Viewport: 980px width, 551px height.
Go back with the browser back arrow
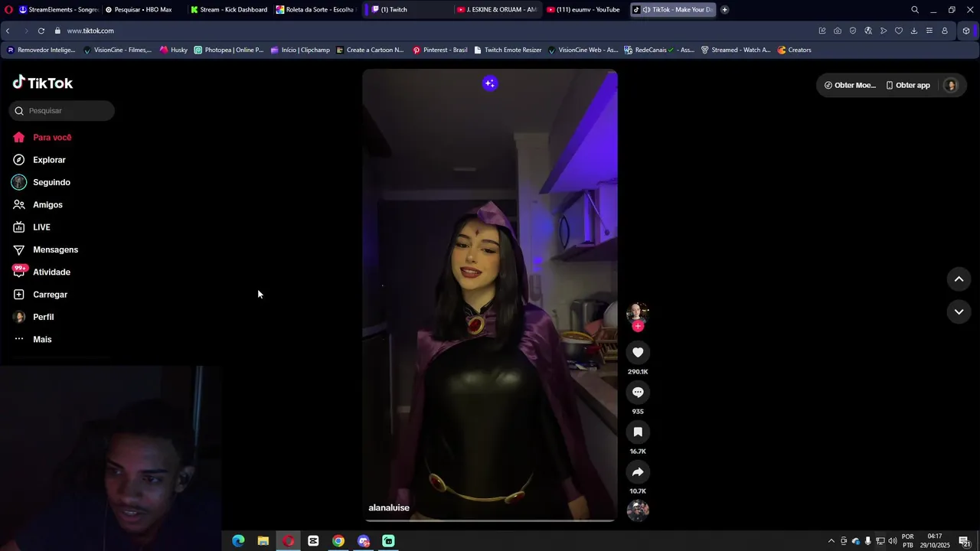tap(8, 31)
